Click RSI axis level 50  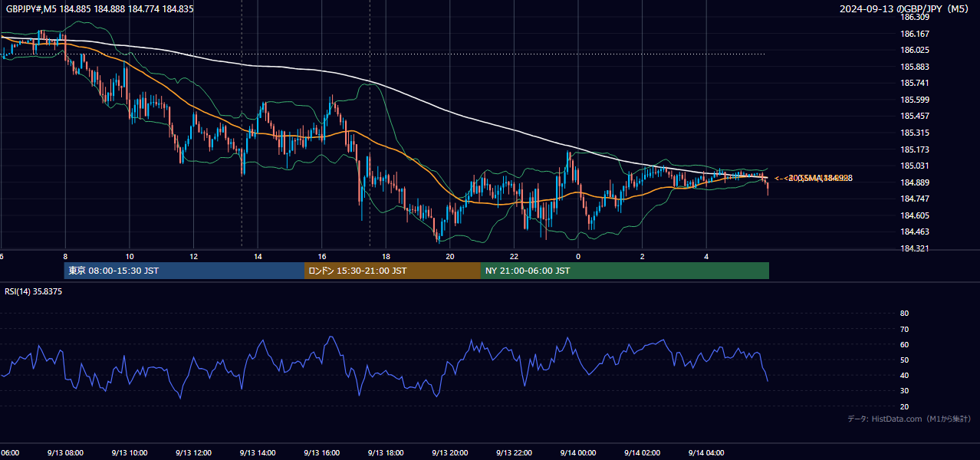coord(904,360)
